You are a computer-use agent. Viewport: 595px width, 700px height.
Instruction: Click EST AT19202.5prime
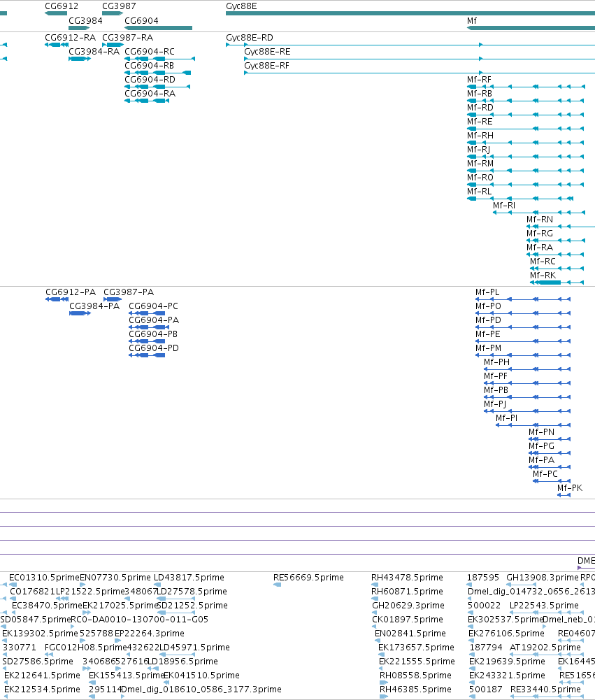pyautogui.click(x=545, y=647)
